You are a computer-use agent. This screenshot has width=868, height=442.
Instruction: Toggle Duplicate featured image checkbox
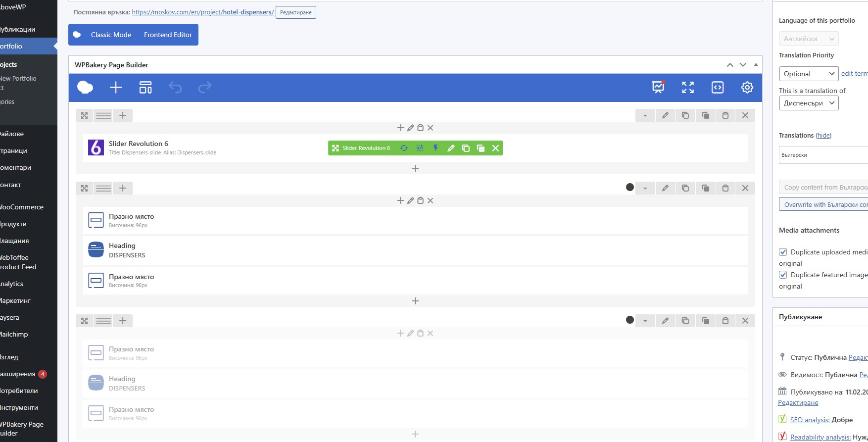(x=783, y=275)
